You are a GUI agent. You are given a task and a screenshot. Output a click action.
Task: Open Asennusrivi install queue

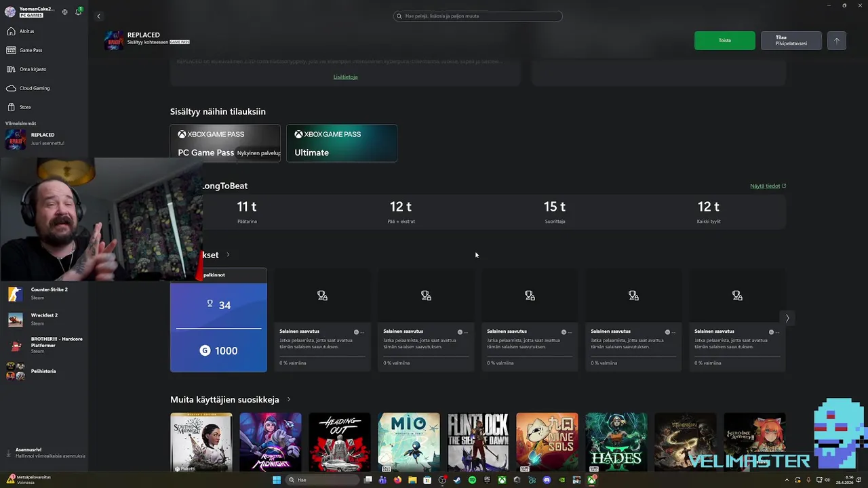click(44, 453)
